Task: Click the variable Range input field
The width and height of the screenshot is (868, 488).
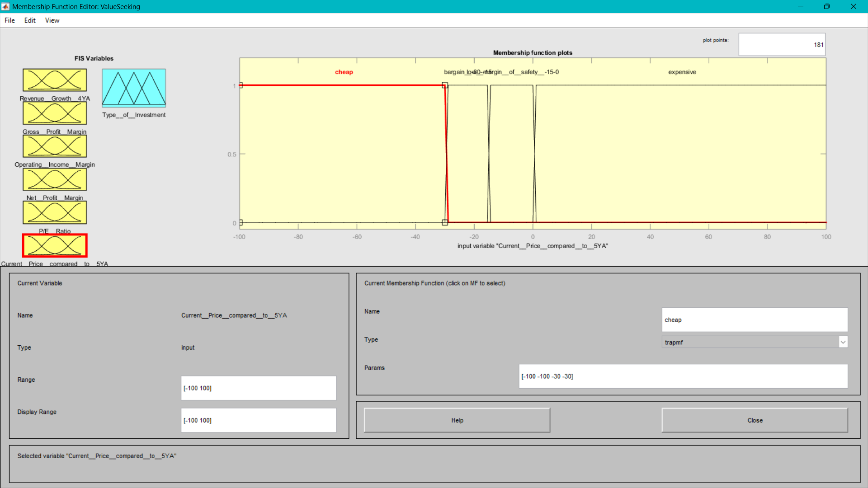Action: pos(259,388)
